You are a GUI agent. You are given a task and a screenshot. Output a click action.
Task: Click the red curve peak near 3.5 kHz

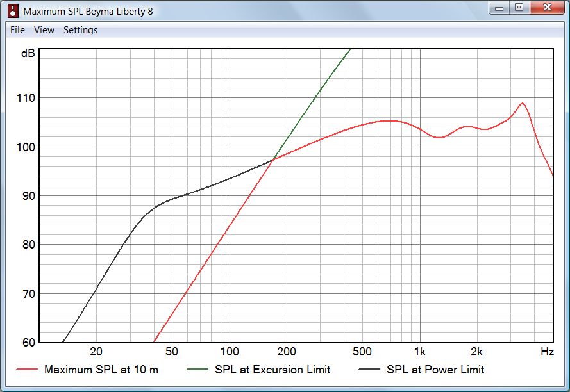click(x=523, y=104)
